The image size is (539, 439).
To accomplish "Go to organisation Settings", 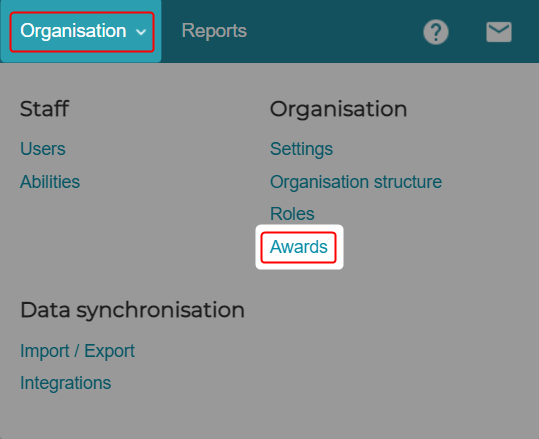I will tap(301, 149).
